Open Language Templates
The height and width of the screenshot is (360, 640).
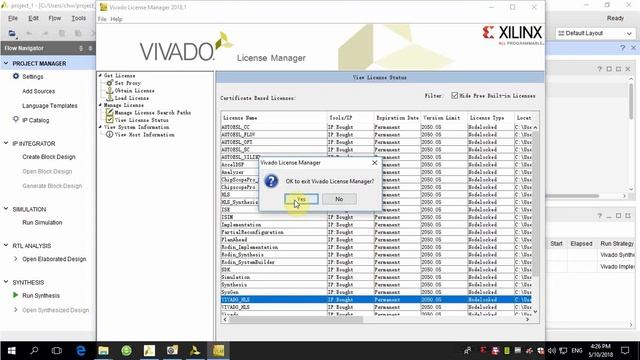50,106
